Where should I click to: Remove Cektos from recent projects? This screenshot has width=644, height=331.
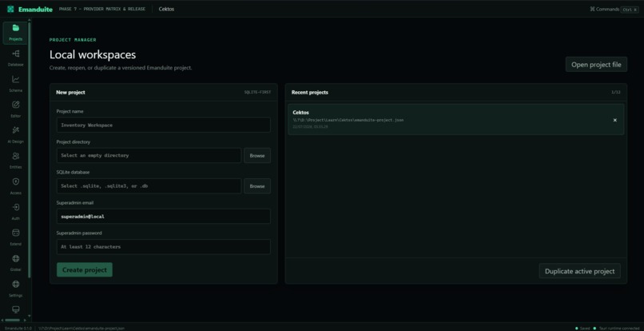615,120
